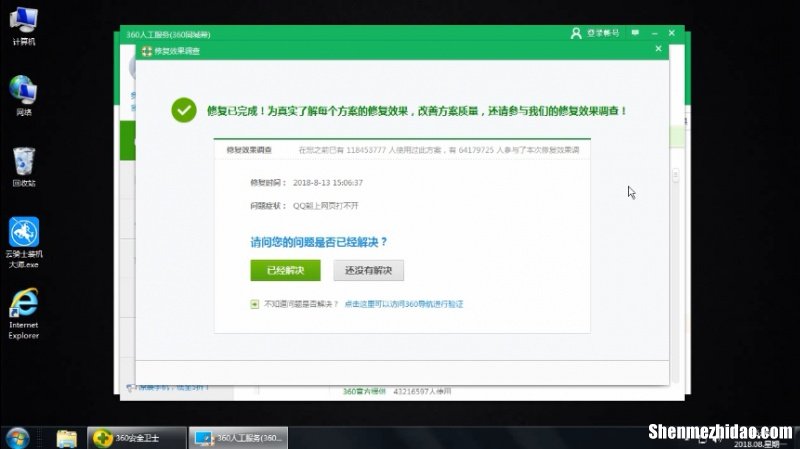The image size is (800, 449).
Task: Click the 360官方提供 label in background window
Action: point(364,391)
